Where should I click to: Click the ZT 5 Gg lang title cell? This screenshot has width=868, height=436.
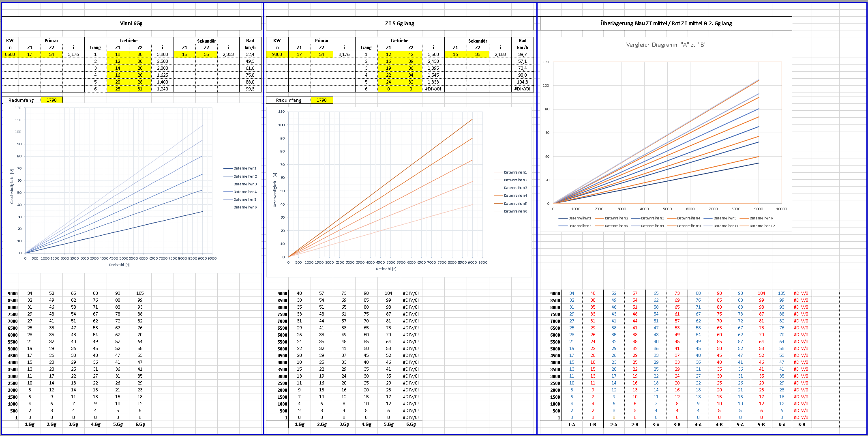point(400,23)
